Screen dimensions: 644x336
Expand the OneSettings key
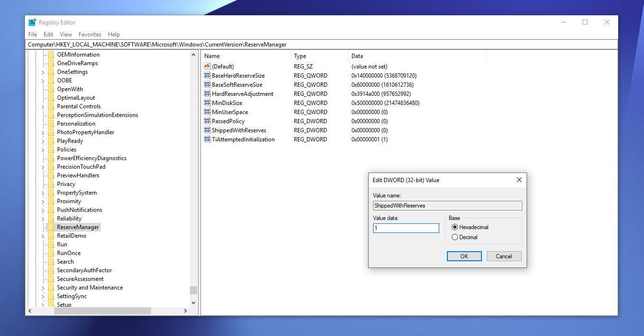(43, 72)
